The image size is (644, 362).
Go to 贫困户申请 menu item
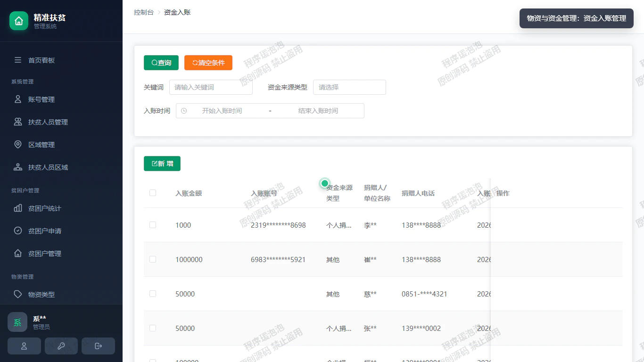point(61,231)
